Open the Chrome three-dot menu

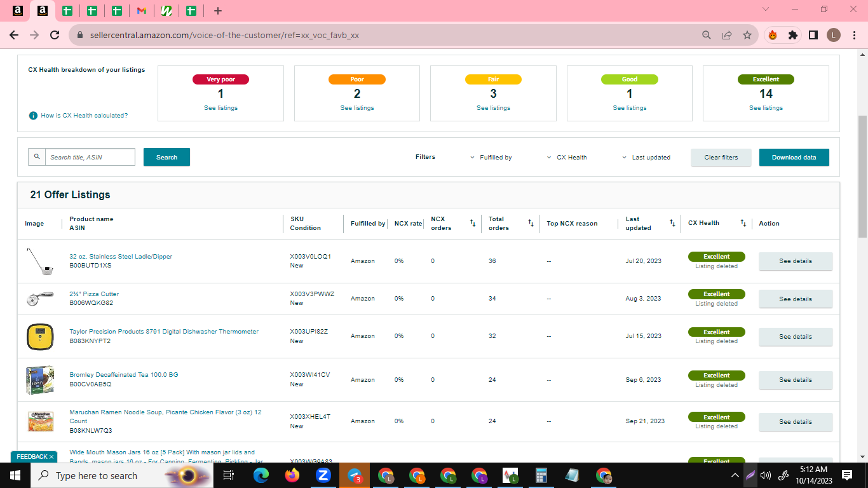click(x=853, y=35)
